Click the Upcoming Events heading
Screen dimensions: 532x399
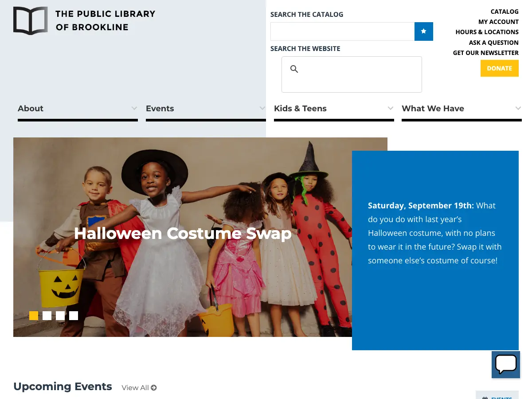click(63, 387)
